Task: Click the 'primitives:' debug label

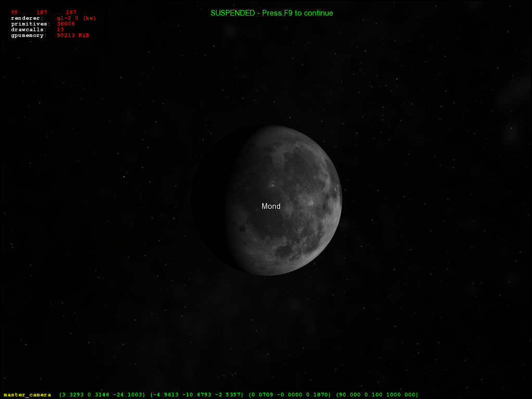Action: pos(30,24)
